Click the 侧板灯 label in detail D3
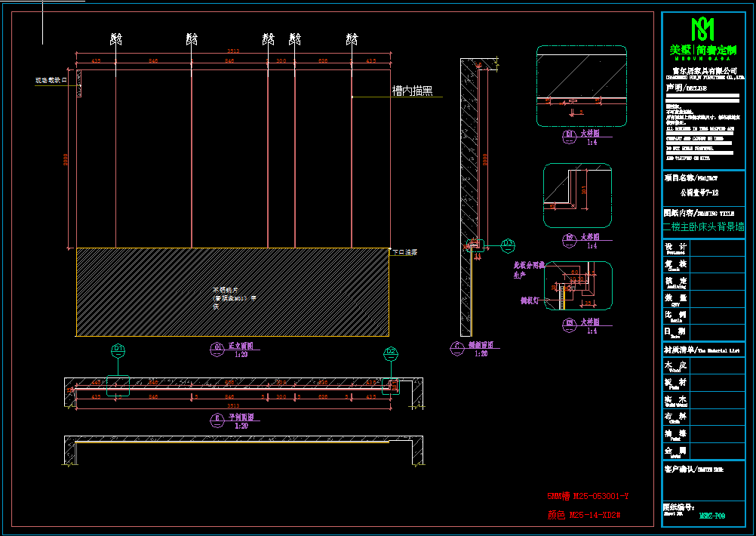Viewport: 756px width, 536px height. tap(528, 300)
